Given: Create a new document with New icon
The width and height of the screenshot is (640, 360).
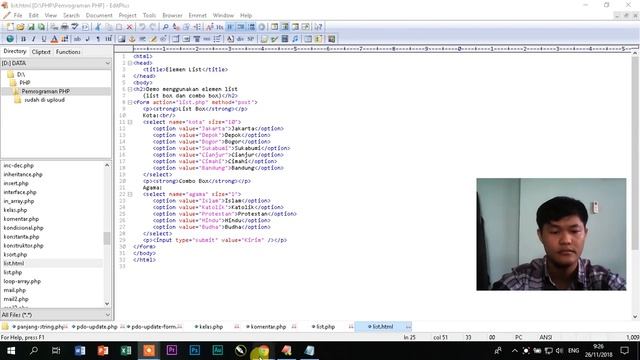Looking at the screenshot, I should coord(10,27).
